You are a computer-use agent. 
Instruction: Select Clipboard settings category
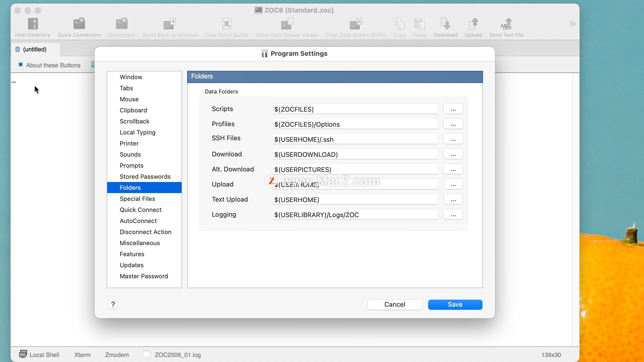click(144, 110)
